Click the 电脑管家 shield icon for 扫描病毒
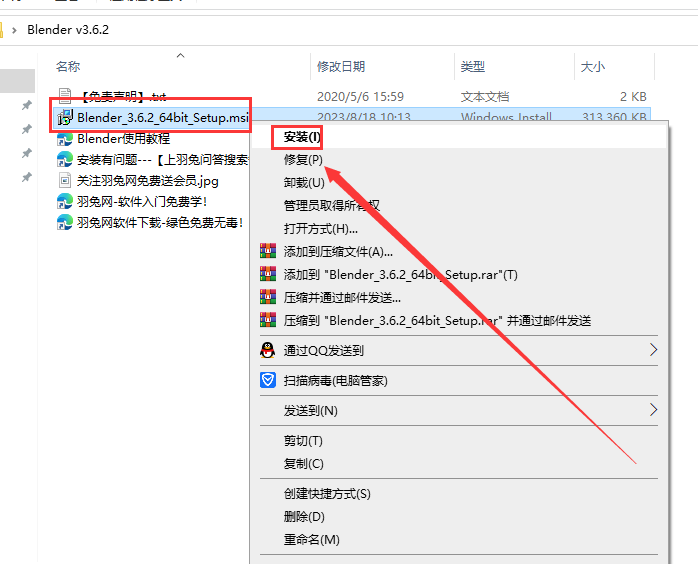The height and width of the screenshot is (564, 698). 267,380
